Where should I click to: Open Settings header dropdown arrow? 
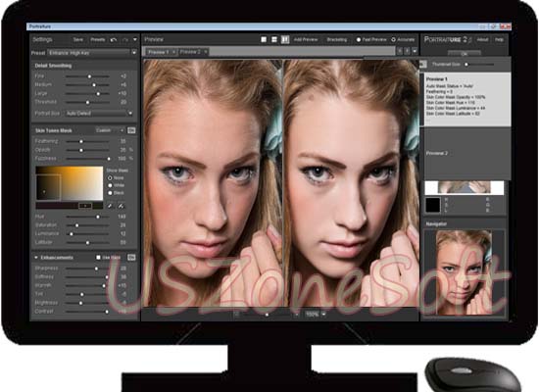[x=135, y=40]
